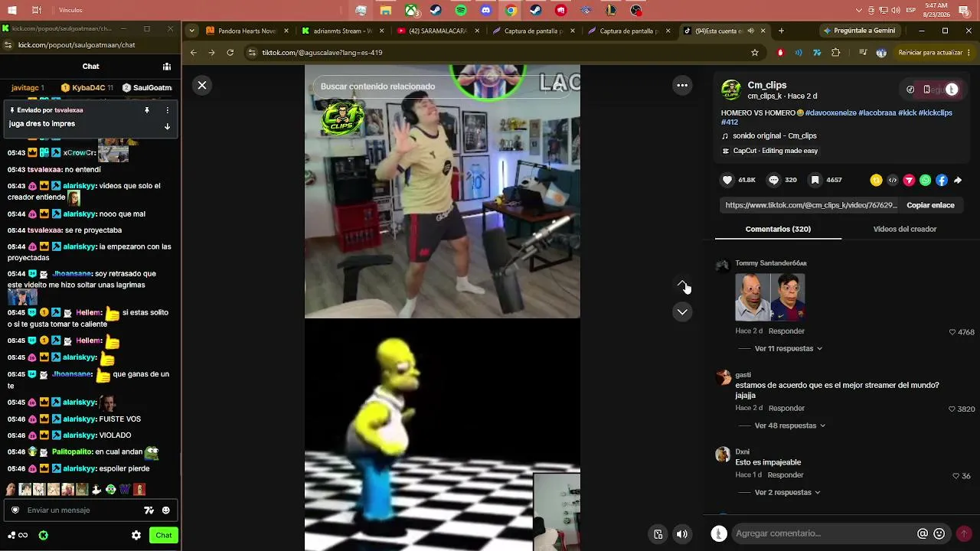Screen dimensions: 980x551
Task: Open Discord from the taskbar
Action: coord(485,10)
